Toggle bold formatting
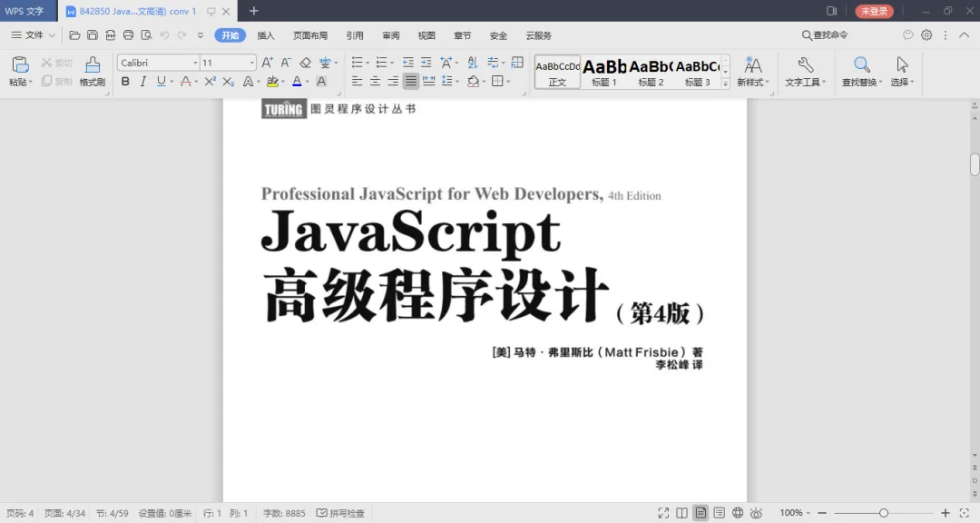Viewport: 980px width, 523px height. pos(125,82)
